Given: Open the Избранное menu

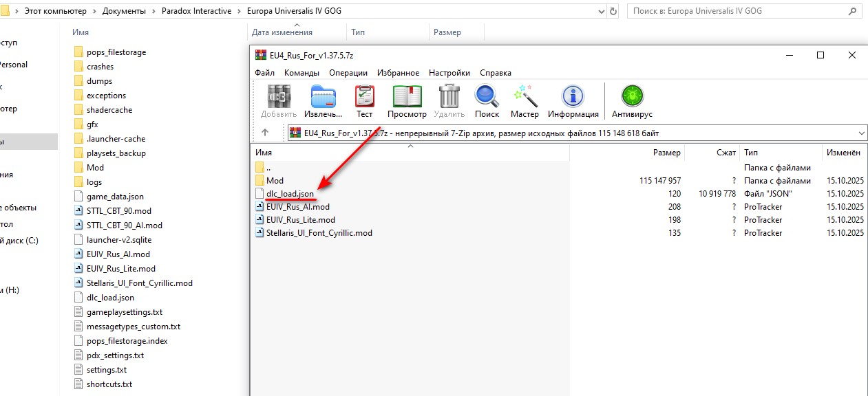Looking at the screenshot, I should coord(398,73).
